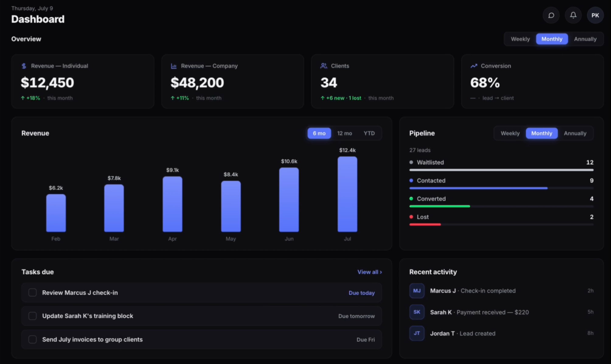Screen dimensions: 611x364
Task: Switch Overview to Annually
Action: 585,39
